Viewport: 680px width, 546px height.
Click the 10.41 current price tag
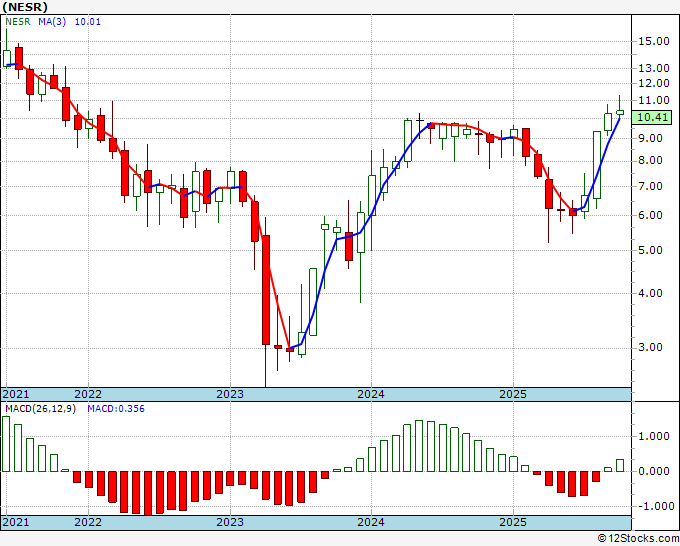652,117
